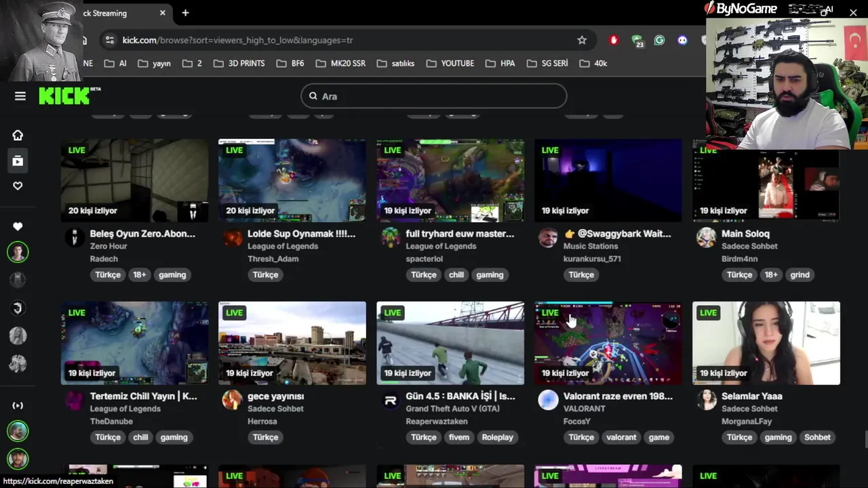Open the YOUTUBE bookmarks folder
Image resolution: width=868 pixels, height=488 pixels.
450,63
